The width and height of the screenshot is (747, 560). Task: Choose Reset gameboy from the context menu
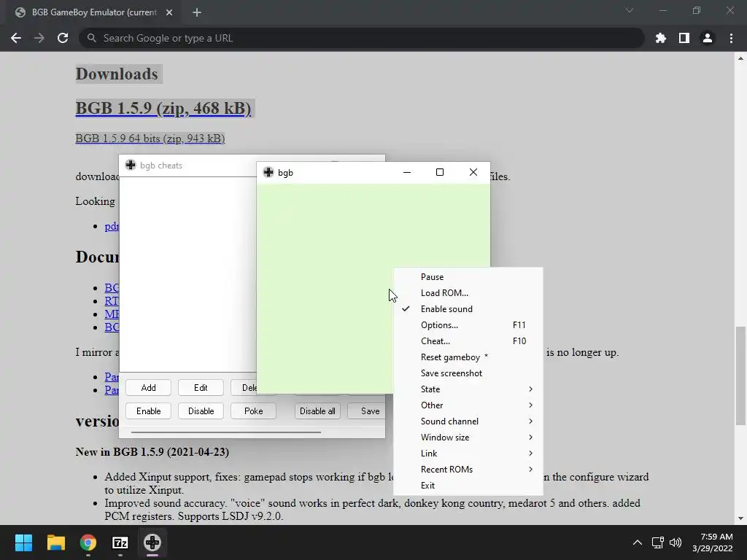coord(468,357)
